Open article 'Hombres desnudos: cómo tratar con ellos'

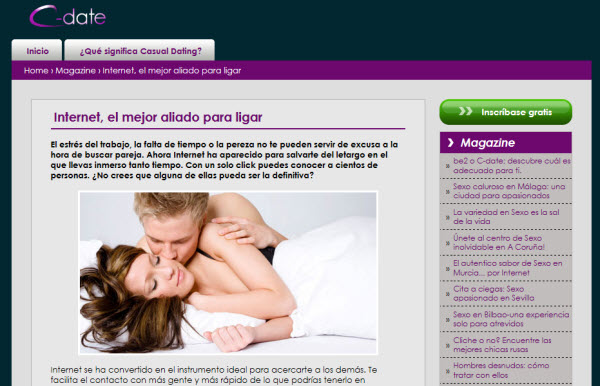(x=501, y=370)
